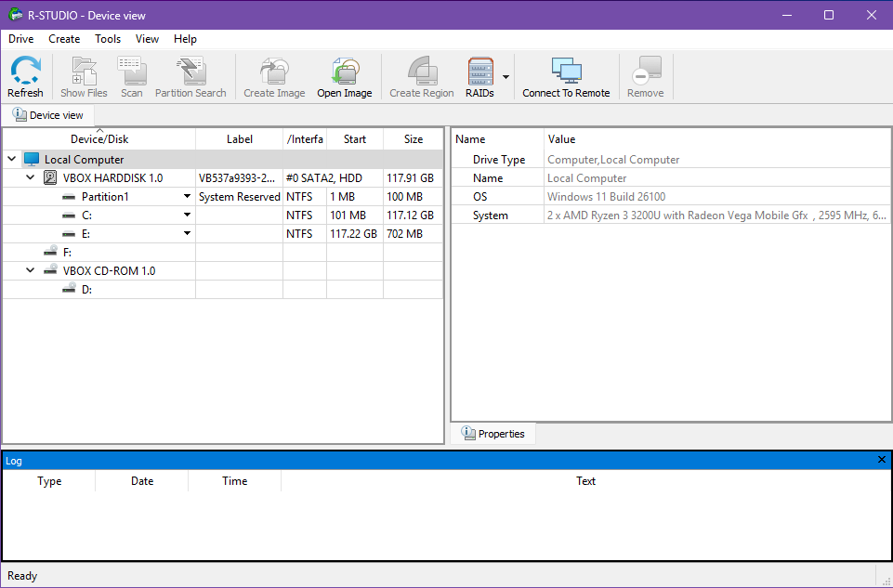Open the Partition1 row dropdown arrow
Screen dimensions: 893x588
click(187, 196)
